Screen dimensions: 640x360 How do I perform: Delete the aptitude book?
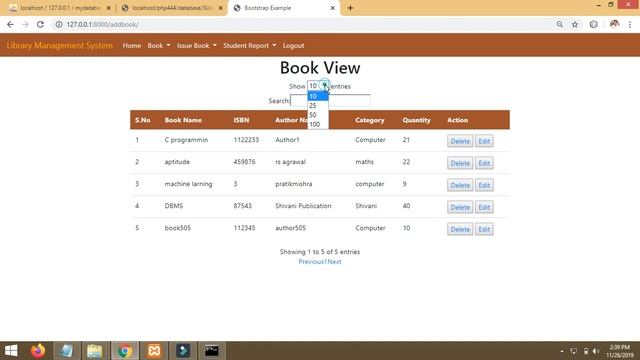(460, 163)
